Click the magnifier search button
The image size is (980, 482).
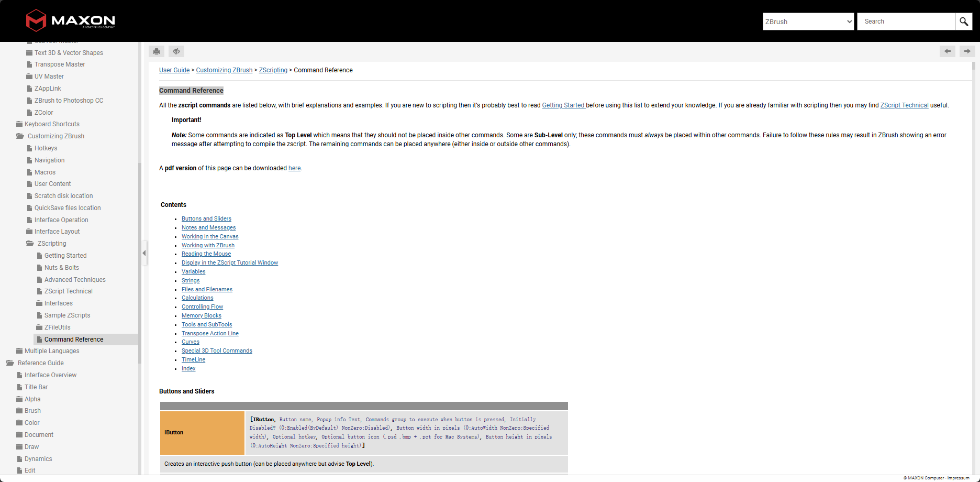tap(964, 21)
